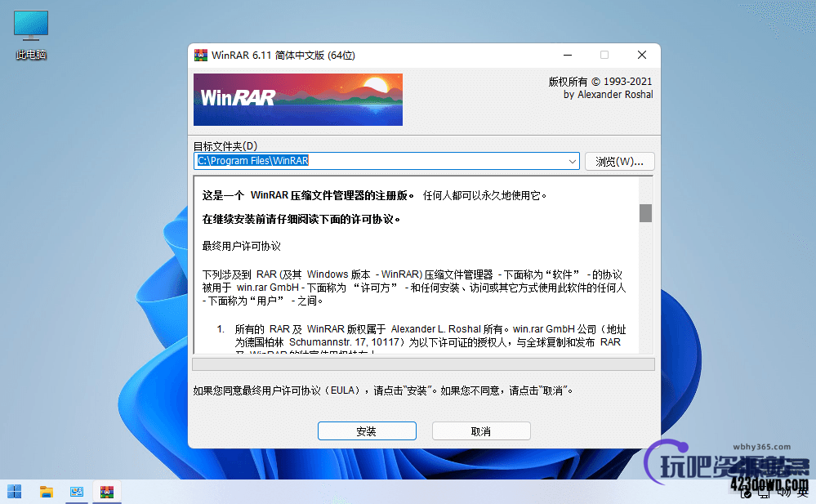The height and width of the screenshot is (504, 816).
Task: Expand the destination folder dropdown arrow
Action: pyautogui.click(x=573, y=162)
